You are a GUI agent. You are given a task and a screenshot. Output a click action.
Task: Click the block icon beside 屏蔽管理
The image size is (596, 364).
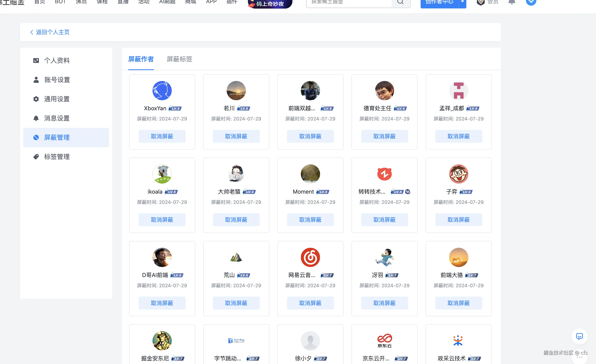point(36,137)
